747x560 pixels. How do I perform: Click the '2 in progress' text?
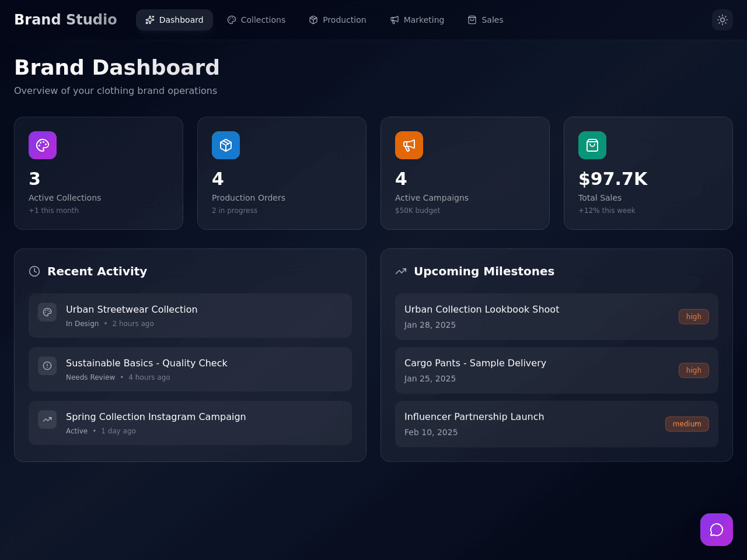coord(235,211)
